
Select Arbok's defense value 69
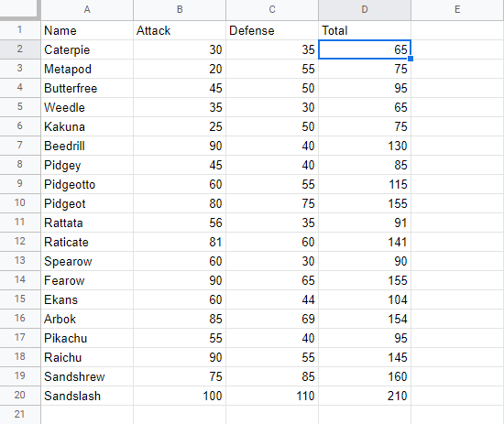(x=272, y=319)
